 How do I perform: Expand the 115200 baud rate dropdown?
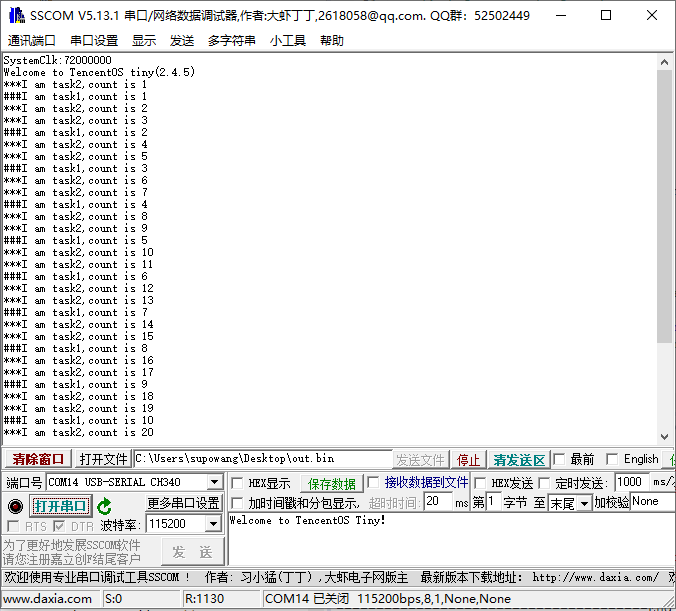coord(213,524)
